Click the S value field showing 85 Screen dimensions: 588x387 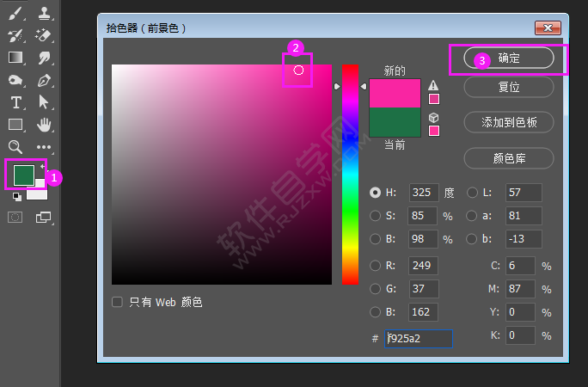(x=423, y=216)
